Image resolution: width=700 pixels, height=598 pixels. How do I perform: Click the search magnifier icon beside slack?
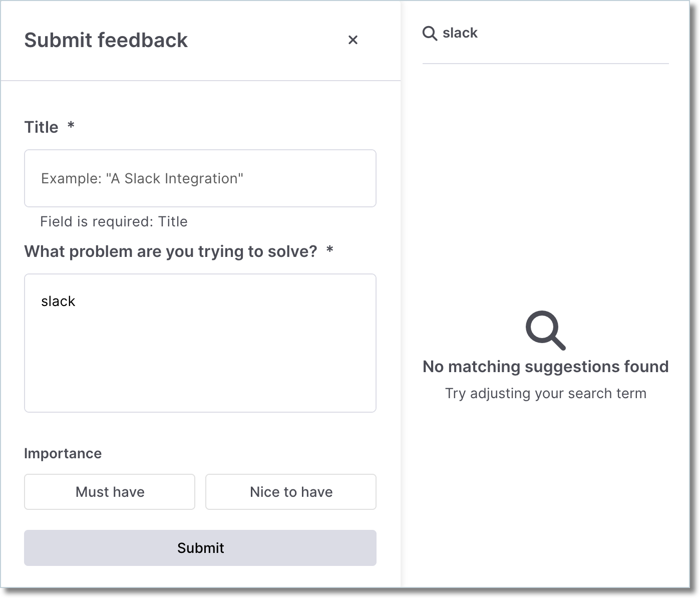click(430, 32)
